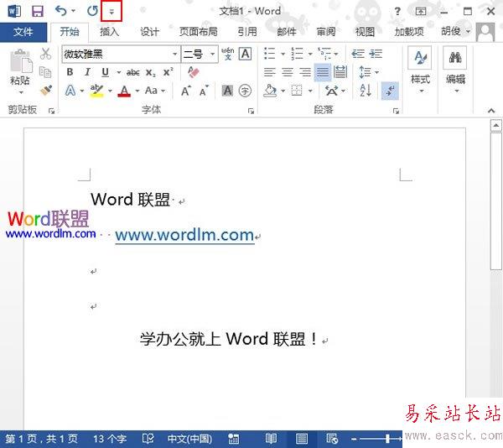The width and height of the screenshot is (503, 448).
Task: Open underline style dropdown arrow
Action: pos(119,72)
